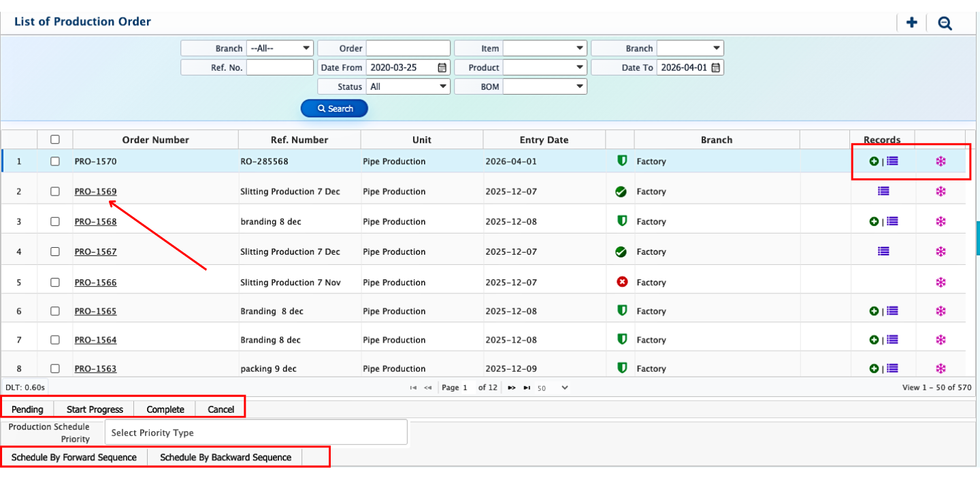
Task: Open records list icon for PRO-1569
Action: (x=883, y=191)
